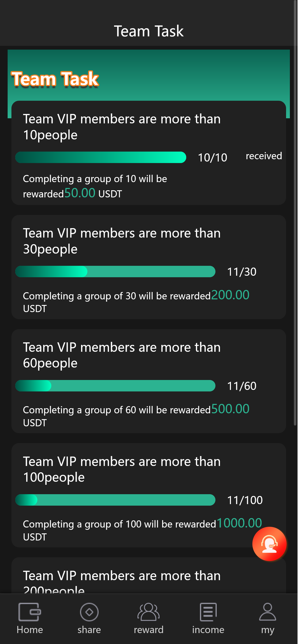Select the 100 people VIP task title

click(122, 469)
